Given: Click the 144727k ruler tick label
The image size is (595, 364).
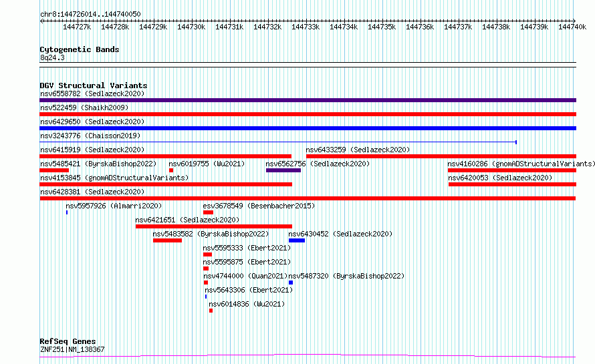Looking at the screenshot, I should 77,27.
